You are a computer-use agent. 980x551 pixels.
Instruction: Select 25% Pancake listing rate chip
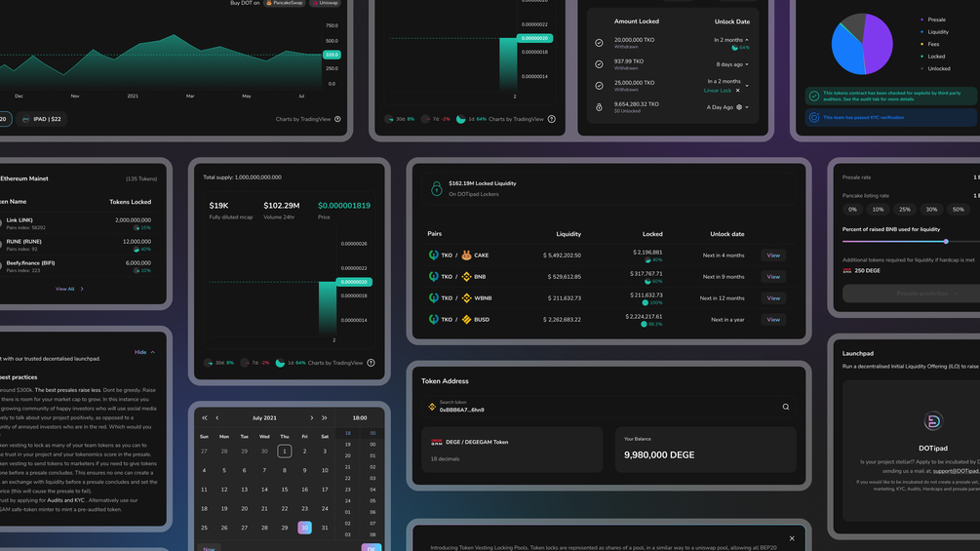905,210
